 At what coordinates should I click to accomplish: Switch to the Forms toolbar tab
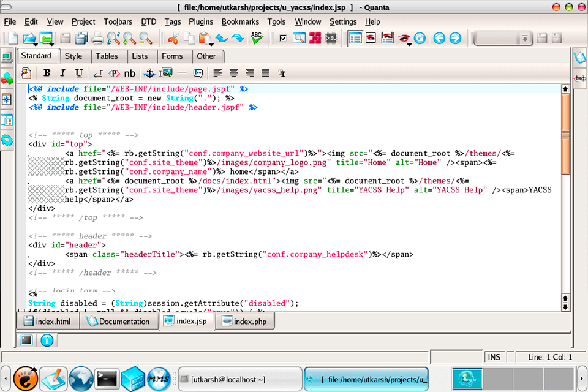point(173,56)
